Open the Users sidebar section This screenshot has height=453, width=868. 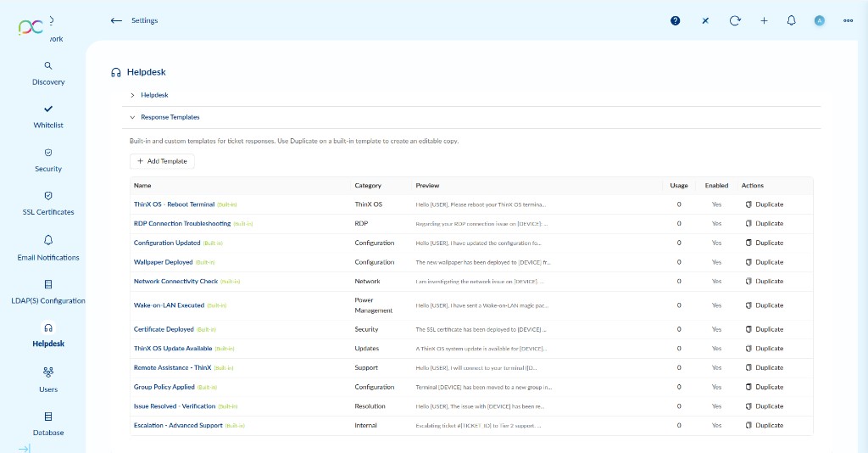[48, 380]
